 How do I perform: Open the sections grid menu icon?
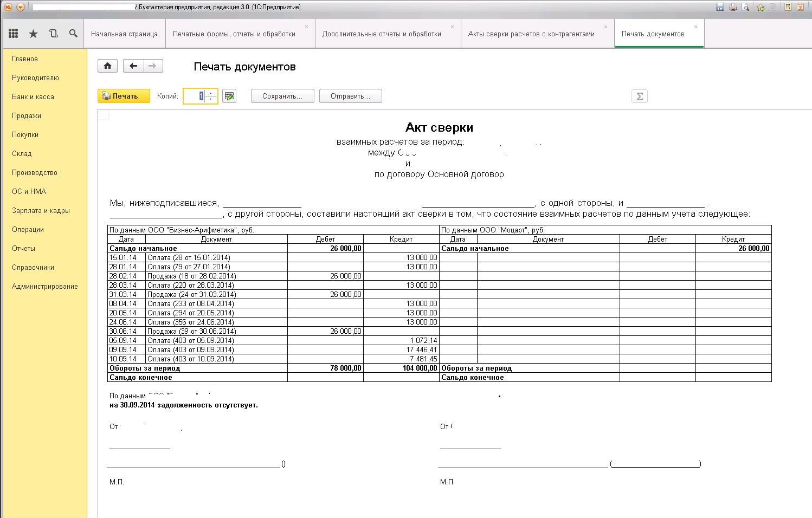coord(14,34)
